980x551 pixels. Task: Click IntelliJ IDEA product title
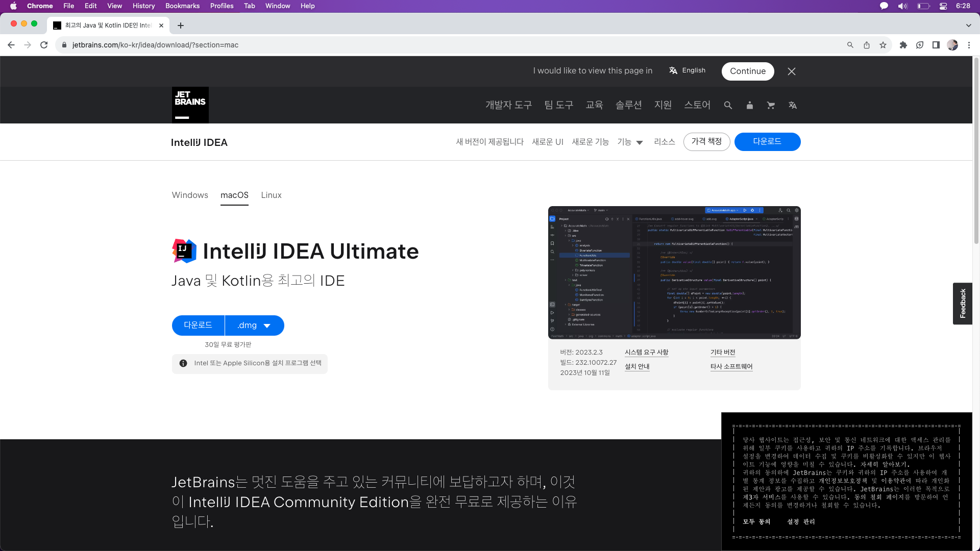pos(199,142)
